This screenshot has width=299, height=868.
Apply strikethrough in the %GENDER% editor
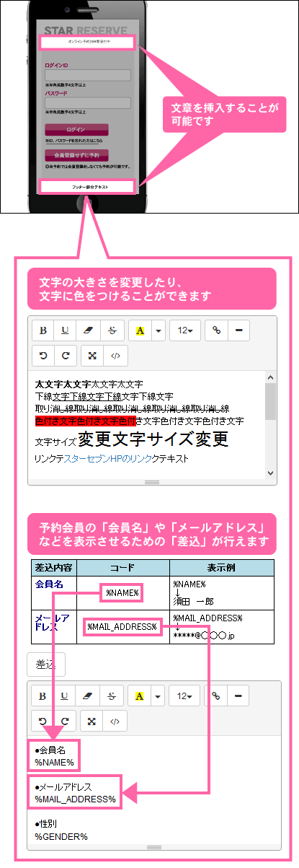click(111, 696)
